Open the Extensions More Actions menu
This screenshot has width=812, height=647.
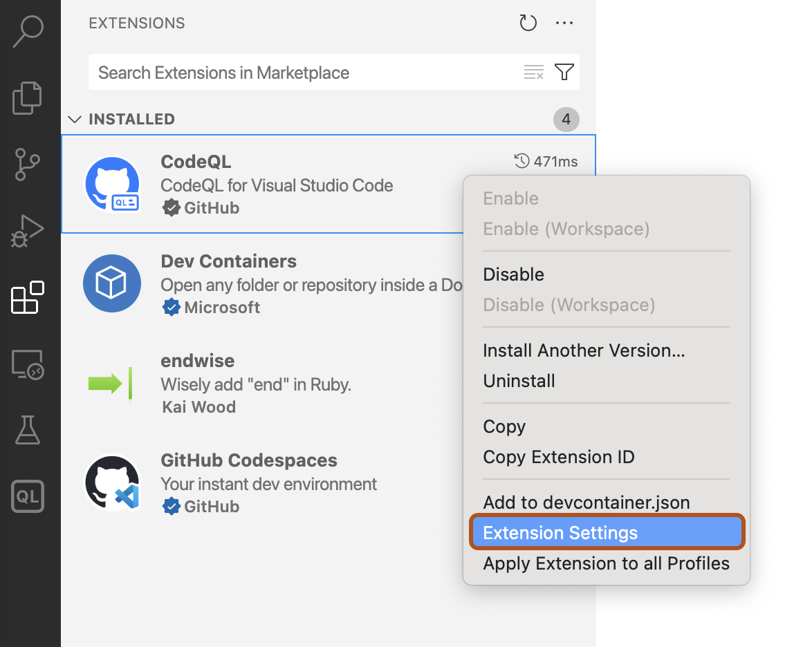(564, 23)
